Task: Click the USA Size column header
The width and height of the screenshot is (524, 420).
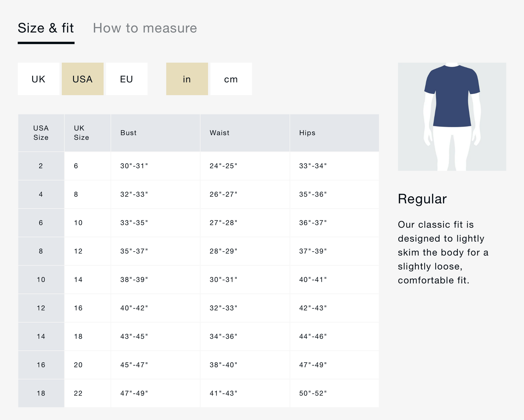Action: point(41,133)
